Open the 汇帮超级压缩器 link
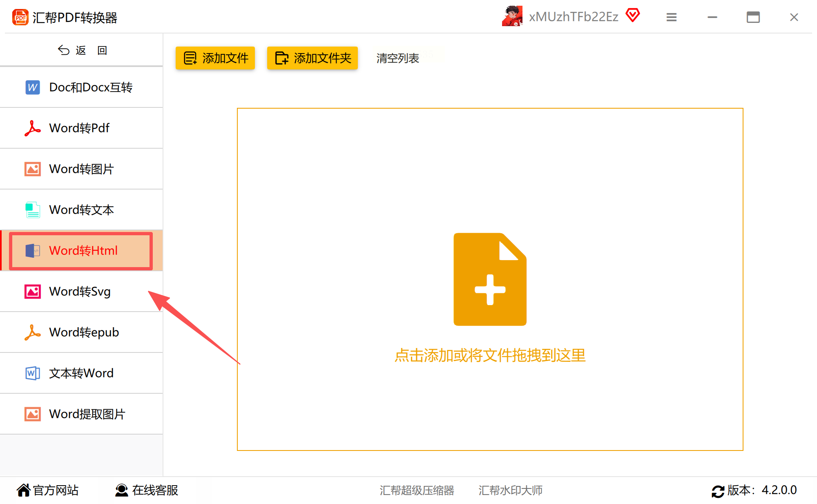The width and height of the screenshot is (817, 504). [x=417, y=490]
